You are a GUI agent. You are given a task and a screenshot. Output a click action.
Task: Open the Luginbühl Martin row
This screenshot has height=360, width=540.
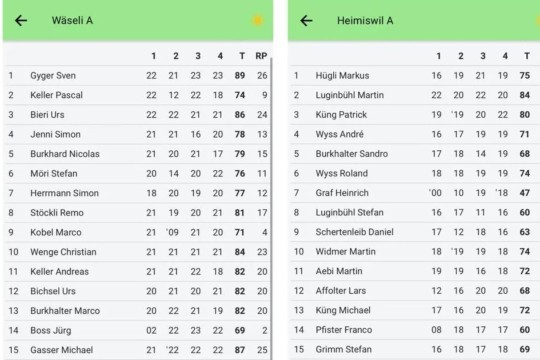pyautogui.click(x=414, y=95)
